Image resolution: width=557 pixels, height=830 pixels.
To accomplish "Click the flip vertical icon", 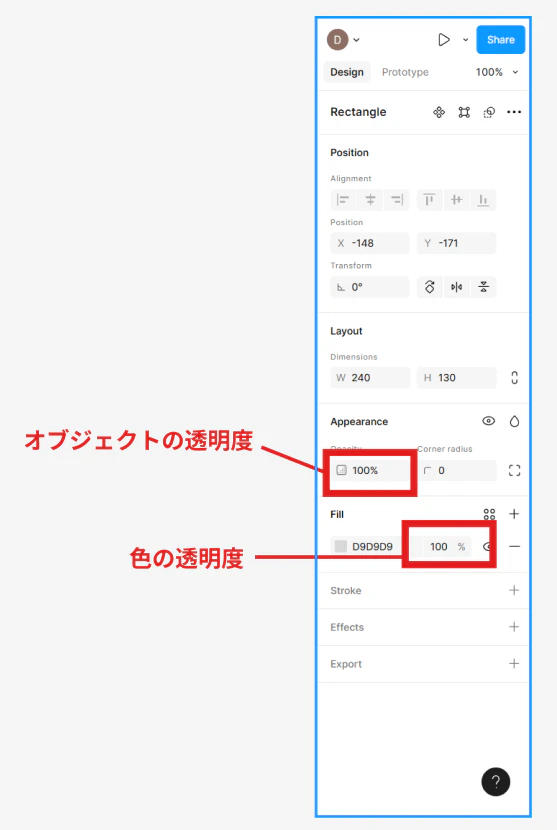I will [483, 287].
